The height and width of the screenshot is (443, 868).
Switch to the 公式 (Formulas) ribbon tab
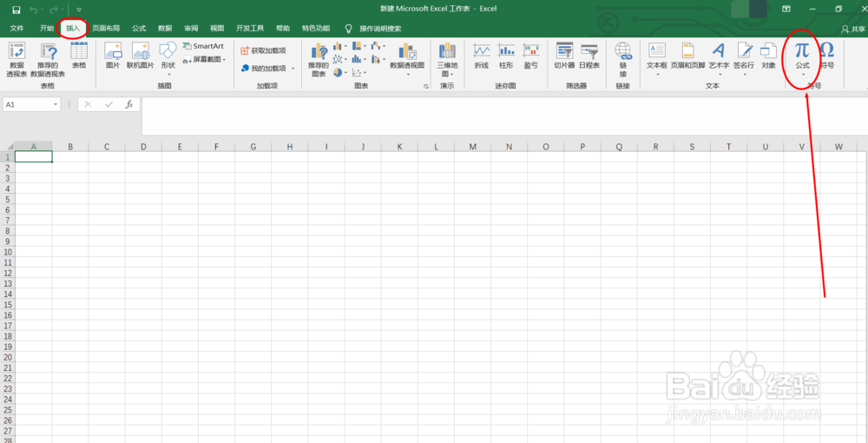click(139, 29)
